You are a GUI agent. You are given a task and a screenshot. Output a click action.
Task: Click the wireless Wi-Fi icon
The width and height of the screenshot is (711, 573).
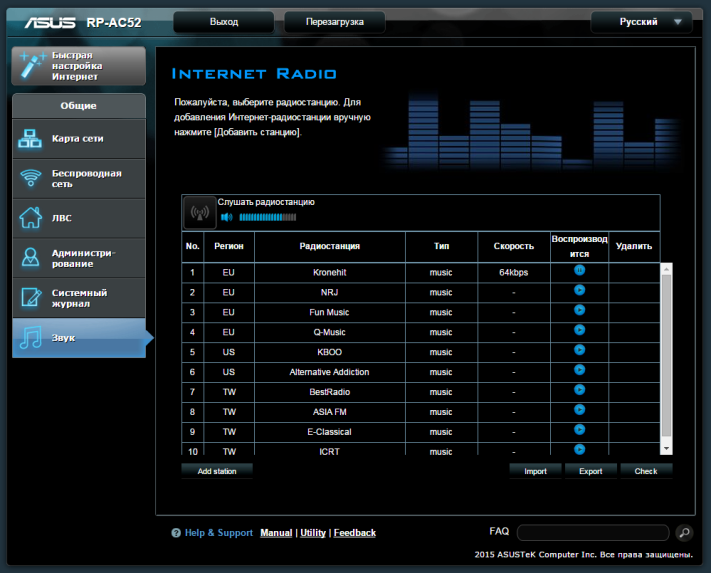(30, 178)
